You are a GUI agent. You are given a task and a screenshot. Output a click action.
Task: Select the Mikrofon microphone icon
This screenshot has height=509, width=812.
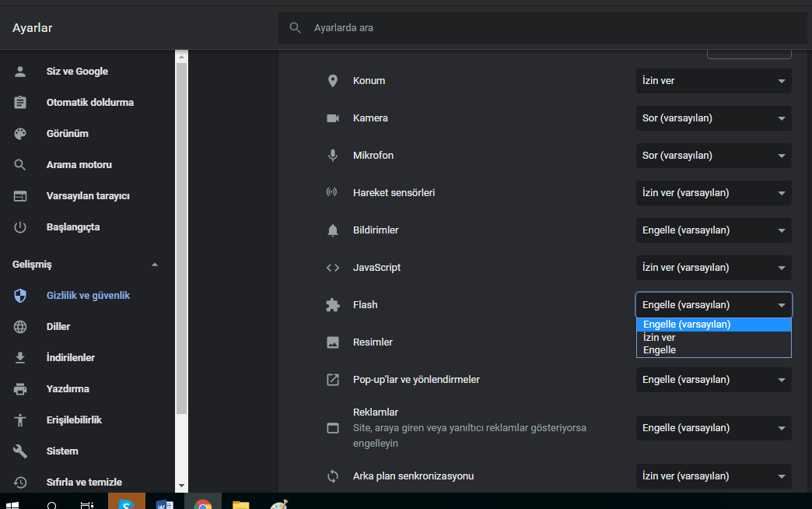coord(333,155)
